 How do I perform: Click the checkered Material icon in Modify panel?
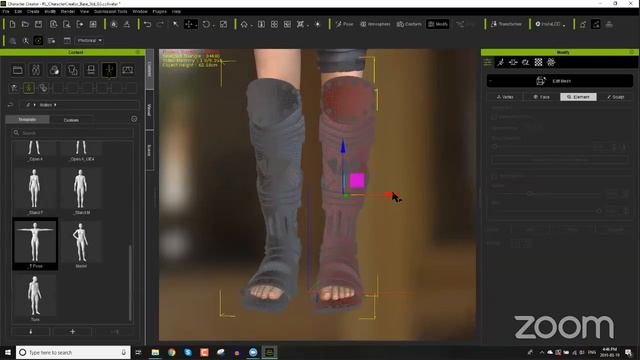click(538, 62)
